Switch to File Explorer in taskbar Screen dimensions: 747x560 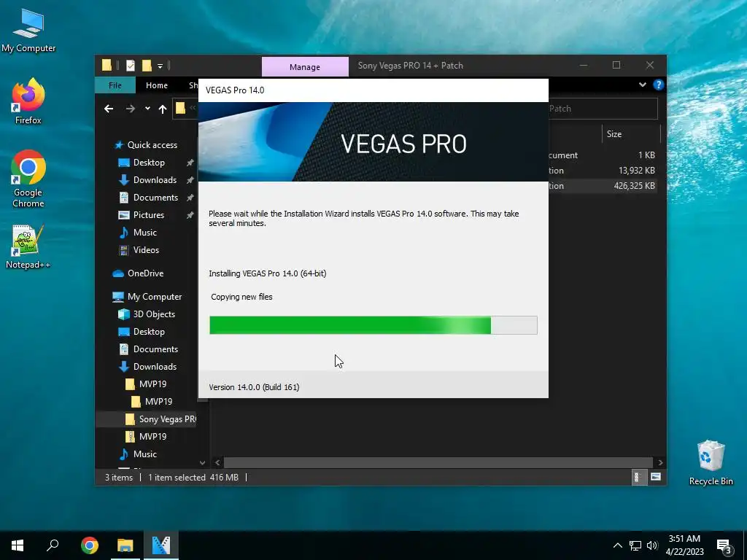pos(125,545)
